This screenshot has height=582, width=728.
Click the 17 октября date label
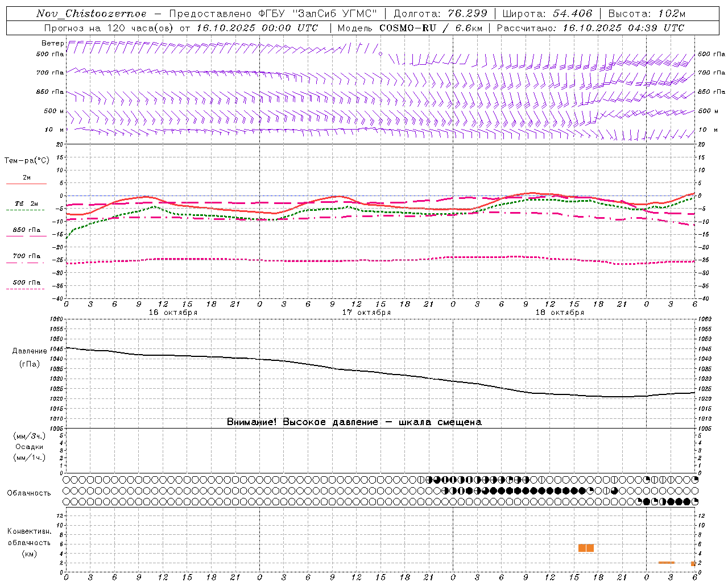point(366,313)
